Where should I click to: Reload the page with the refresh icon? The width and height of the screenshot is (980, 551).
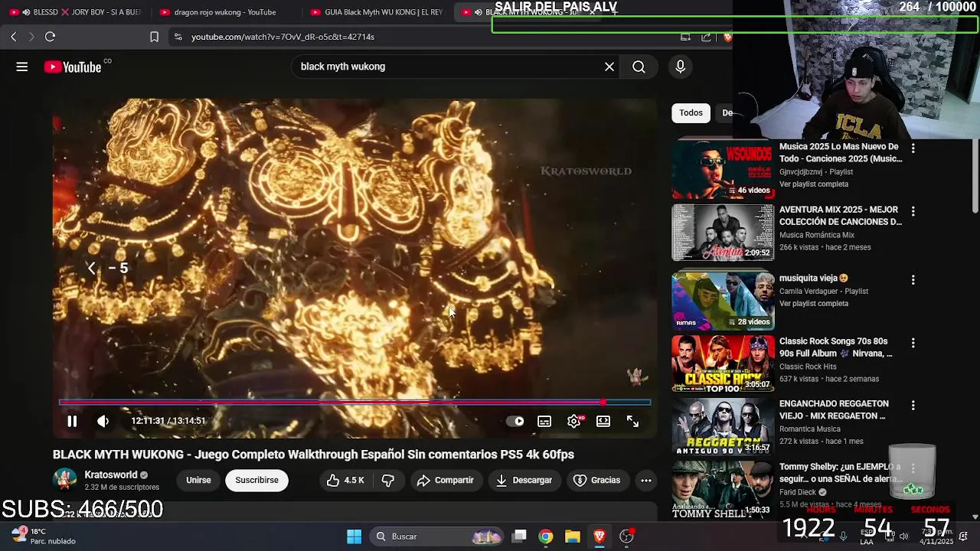(x=50, y=37)
